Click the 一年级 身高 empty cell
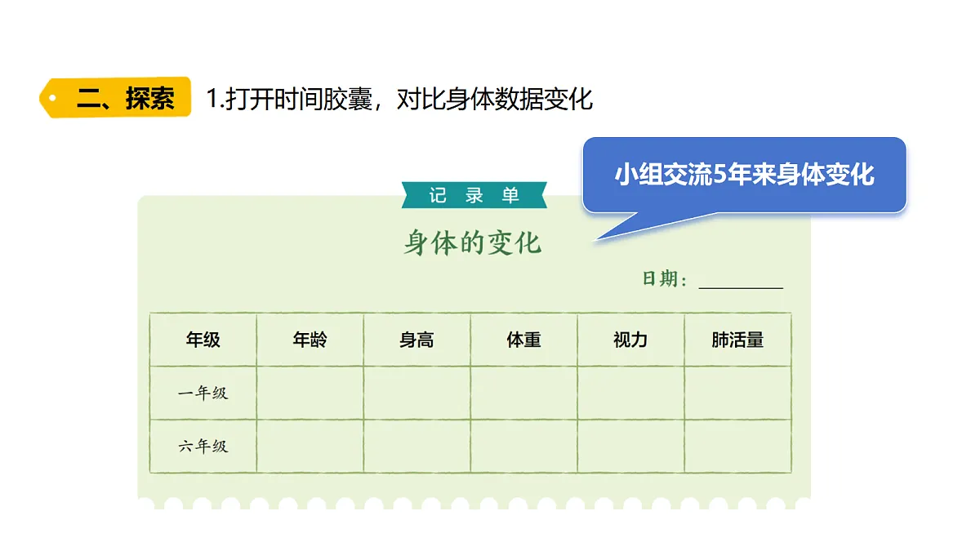Viewport: 980px width, 551px height. coord(417,393)
